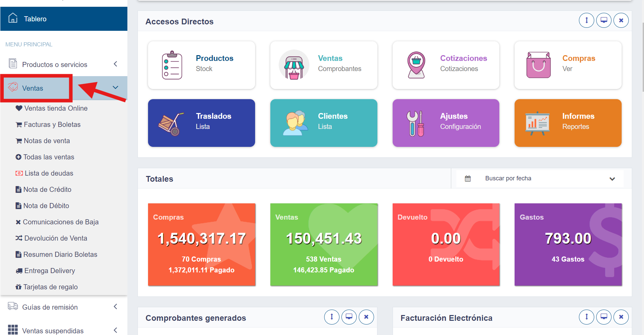
Task: Open the Ventas market stall icon
Action: pyautogui.click(x=294, y=65)
